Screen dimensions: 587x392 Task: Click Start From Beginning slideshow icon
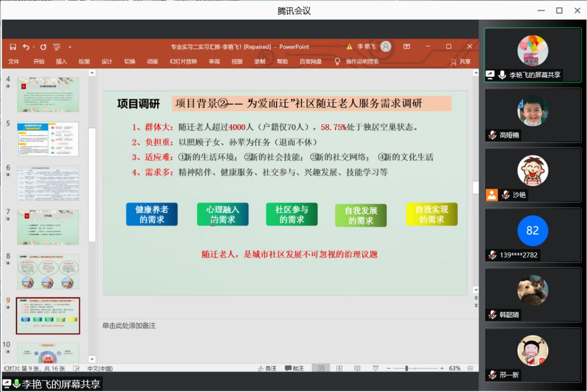[x=57, y=47]
